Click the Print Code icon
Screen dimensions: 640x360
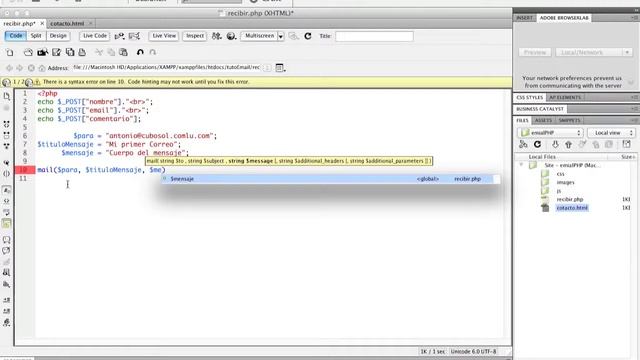(82, 52)
